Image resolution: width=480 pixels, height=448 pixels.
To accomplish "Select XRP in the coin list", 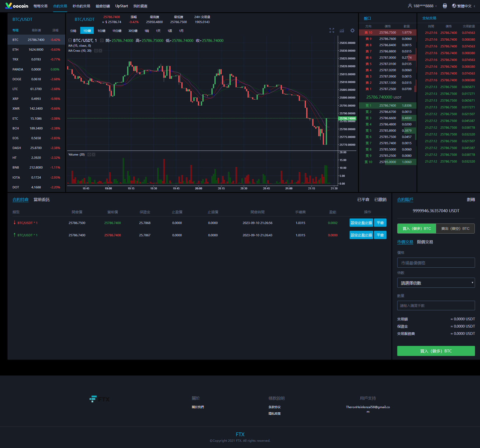I will pos(36,99).
